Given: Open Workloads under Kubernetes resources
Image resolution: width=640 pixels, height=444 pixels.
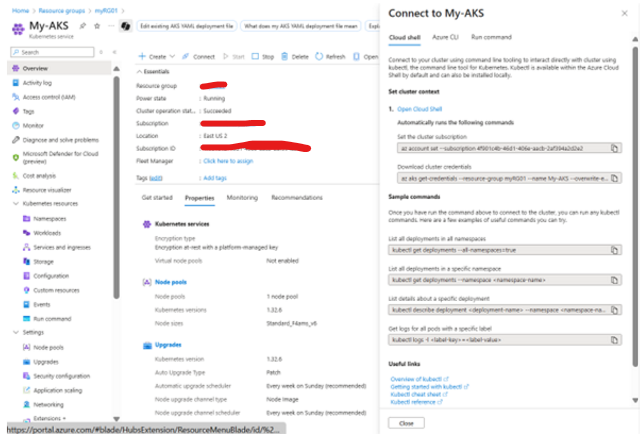Looking at the screenshot, I should click(x=47, y=233).
